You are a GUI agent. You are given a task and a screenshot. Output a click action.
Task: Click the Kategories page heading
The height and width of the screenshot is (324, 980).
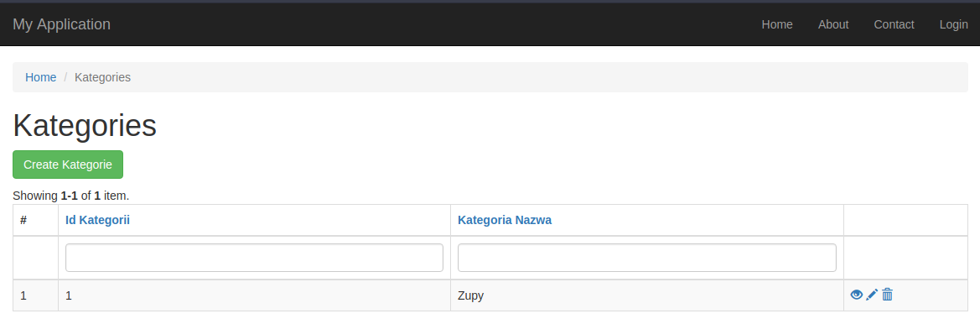tap(85, 126)
